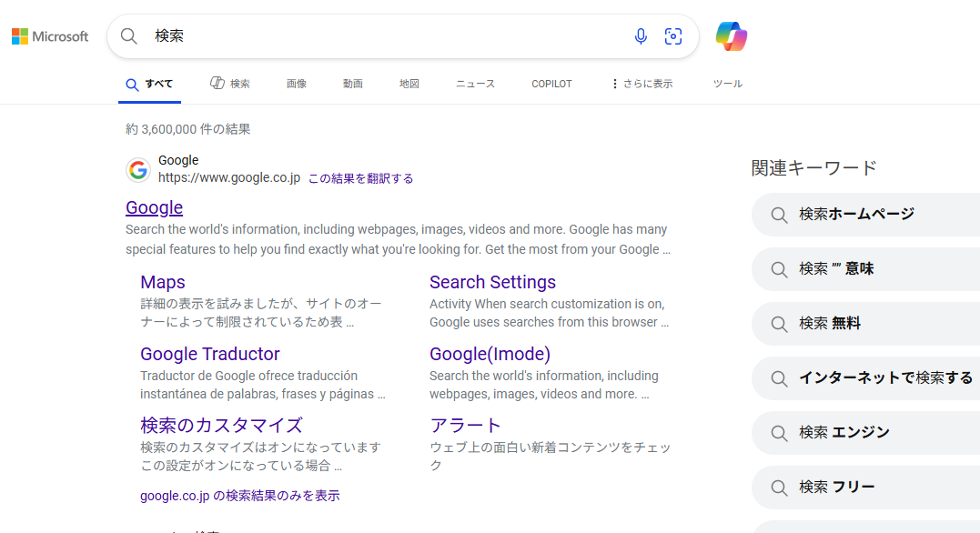
Task: Open the Google Traductor sublink
Action: pyautogui.click(x=210, y=354)
